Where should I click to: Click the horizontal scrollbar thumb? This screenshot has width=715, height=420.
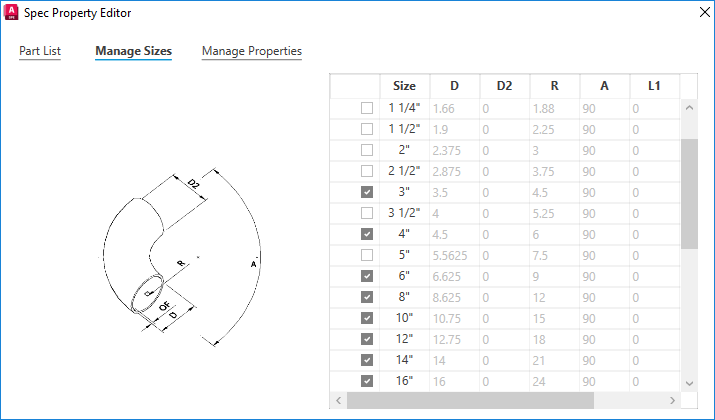(471, 400)
